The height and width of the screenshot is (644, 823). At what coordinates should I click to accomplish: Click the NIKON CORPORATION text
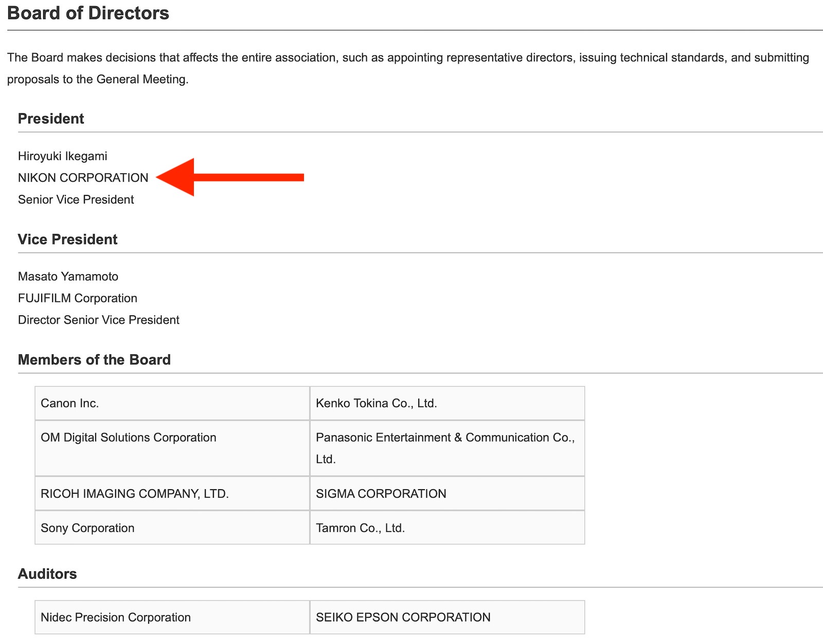pos(83,178)
